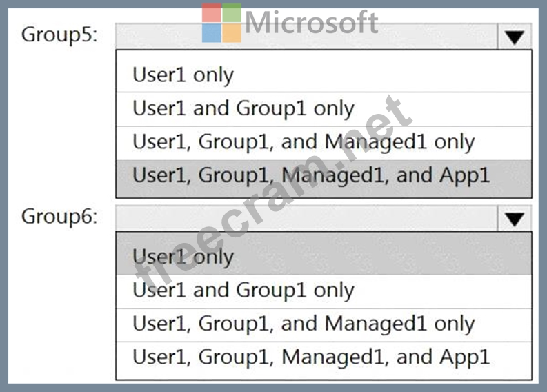This screenshot has height=392, width=547.
Task: Click the green square of Microsoft logo
Action: pyautogui.click(x=232, y=13)
